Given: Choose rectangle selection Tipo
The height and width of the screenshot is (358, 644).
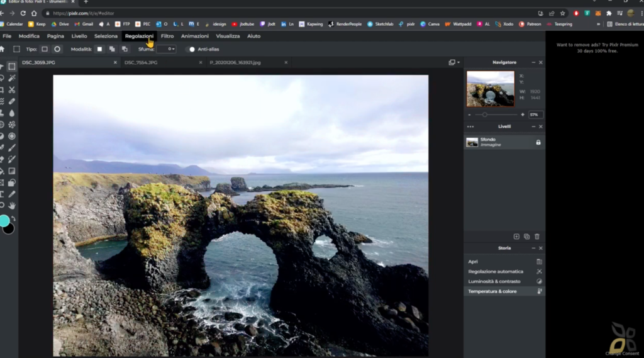Looking at the screenshot, I should [x=45, y=49].
